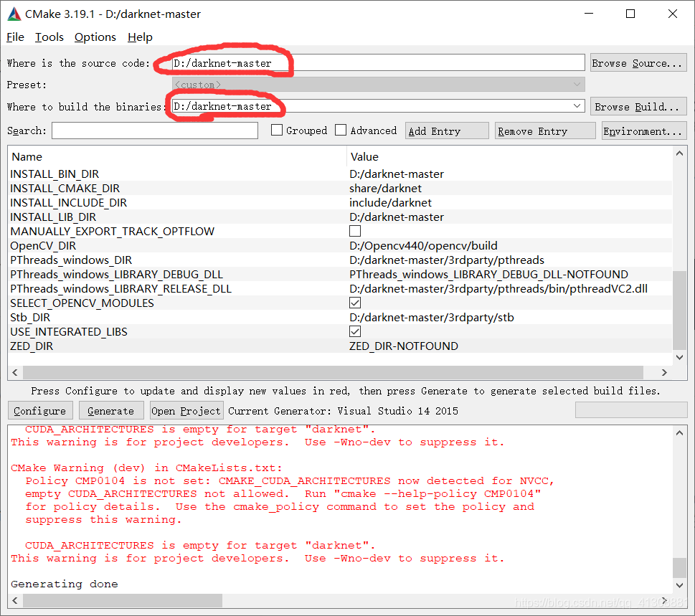Screen dimensions: 695x616
Task: Click the progress bar beside generator label
Action: [631, 410]
